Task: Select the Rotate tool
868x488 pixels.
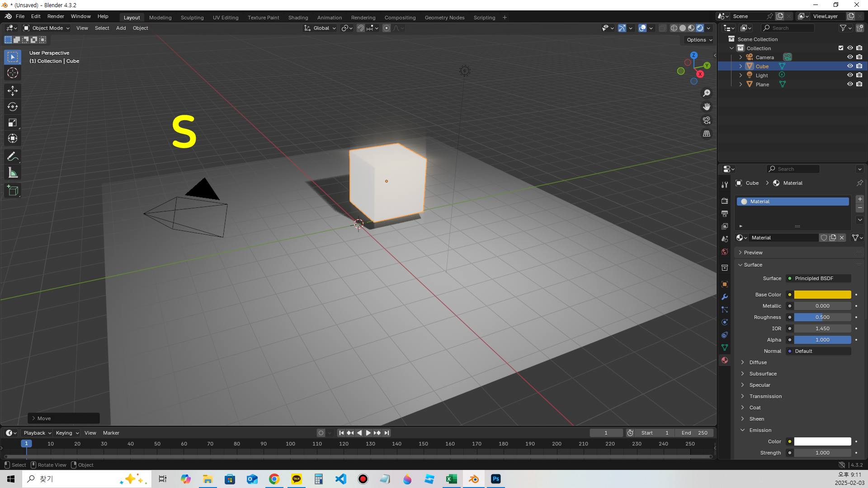Action: (x=13, y=107)
